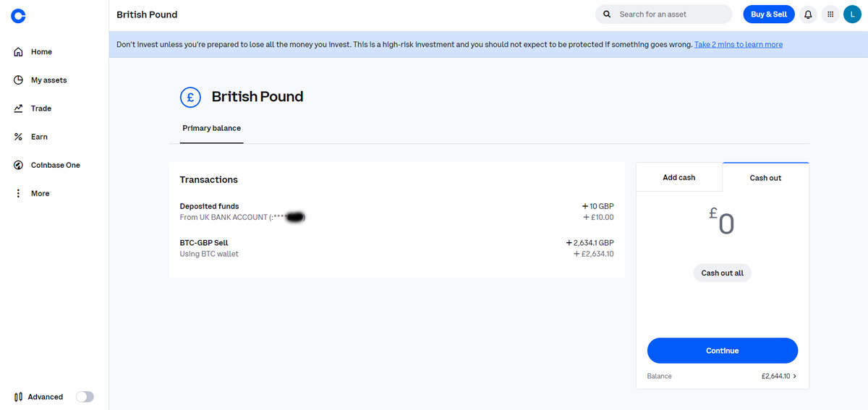Screen dimensions: 868x410
Task: Open the apps grid icon
Action: [x=830, y=14]
